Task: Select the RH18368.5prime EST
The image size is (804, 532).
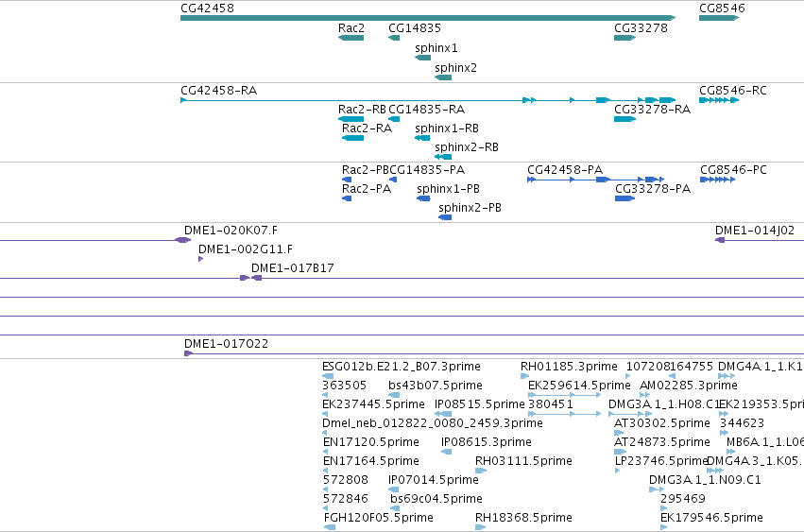Action: pyautogui.click(x=481, y=527)
